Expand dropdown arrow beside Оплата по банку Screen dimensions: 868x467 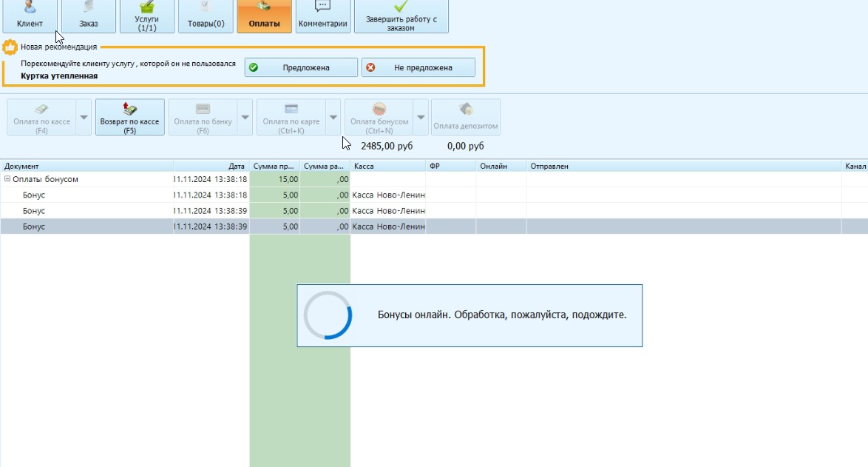(x=245, y=117)
